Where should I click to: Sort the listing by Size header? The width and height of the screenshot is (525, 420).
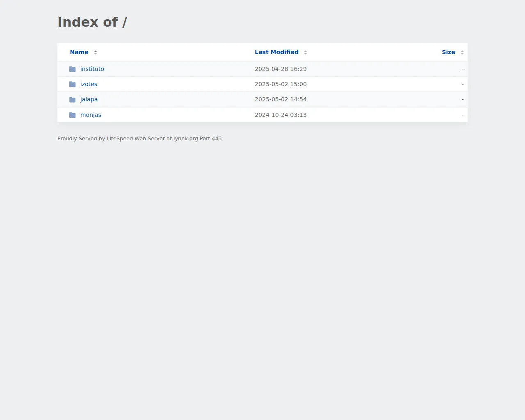pyautogui.click(x=448, y=52)
